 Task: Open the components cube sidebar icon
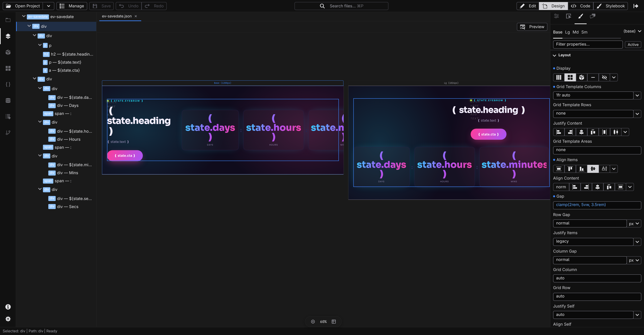click(8, 52)
